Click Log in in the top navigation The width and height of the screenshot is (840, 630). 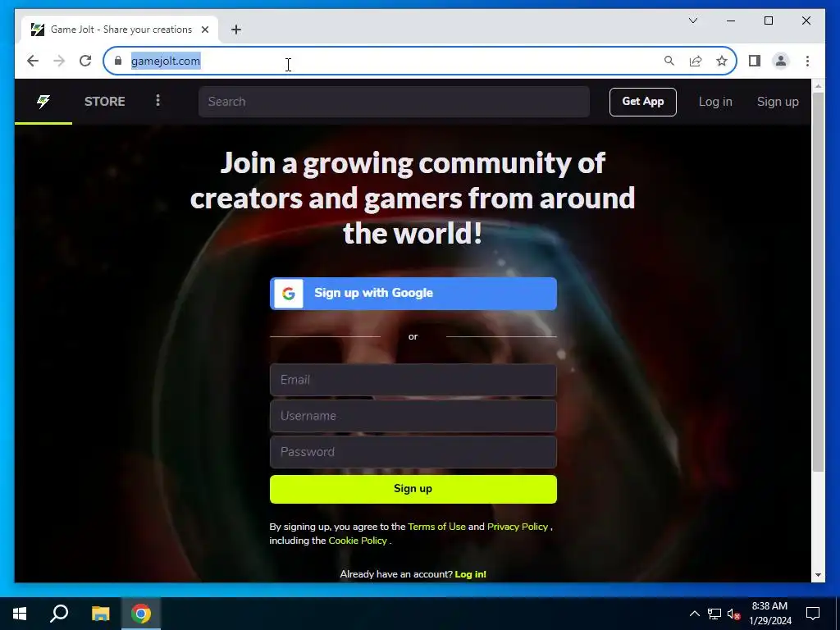pyautogui.click(x=715, y=102)
